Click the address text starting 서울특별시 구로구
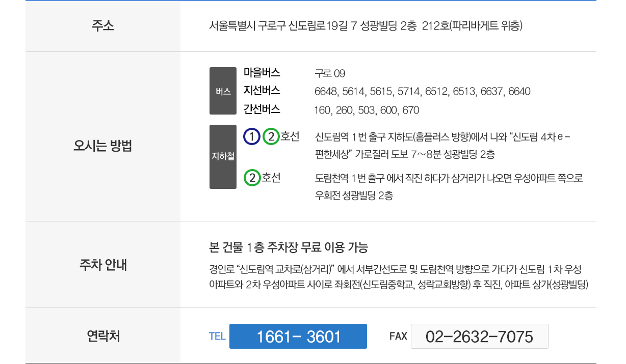The height and width of the screenshot is (364, 626). coord(366,26)
